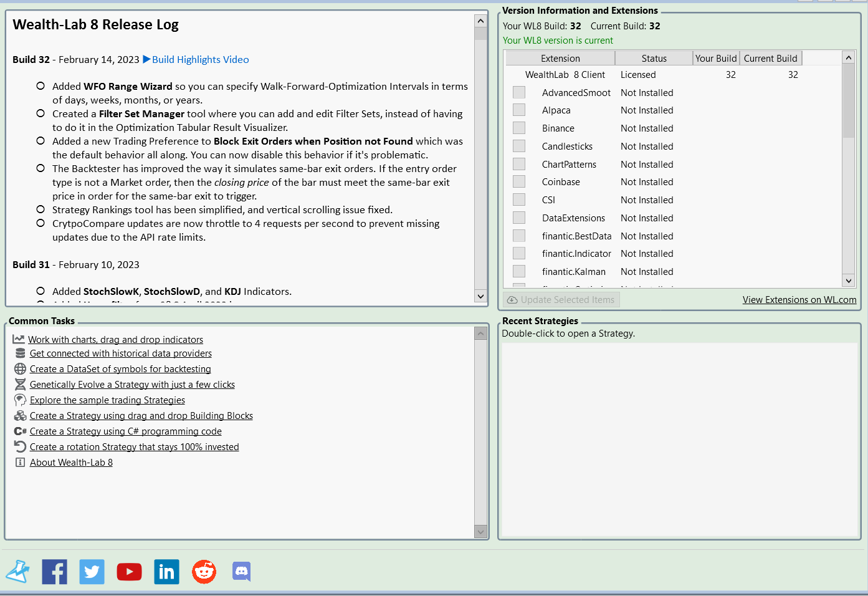Click the Common Tasks scrollbar up arrow
The image size is (868, 596).
tap(480, 334)
